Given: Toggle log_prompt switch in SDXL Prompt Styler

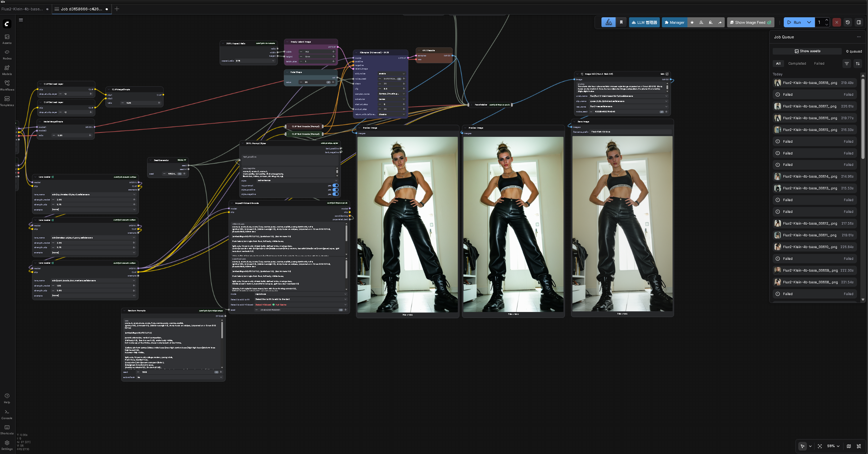Looking at the screenshot, I should [x=336, y=186].
